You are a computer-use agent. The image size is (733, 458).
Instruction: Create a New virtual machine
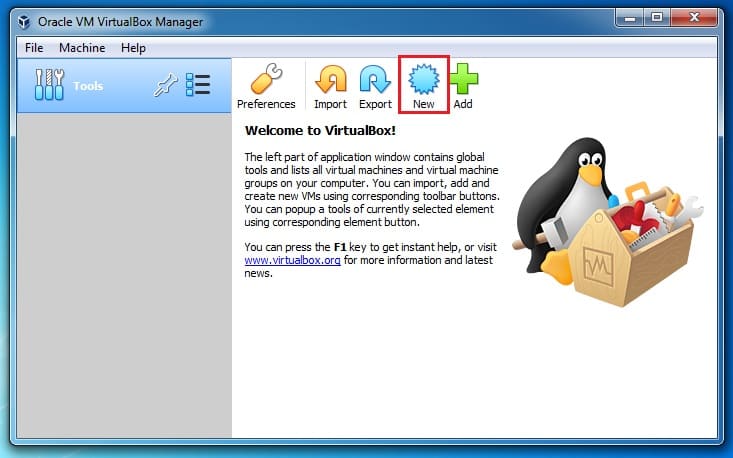click(424, 86)
